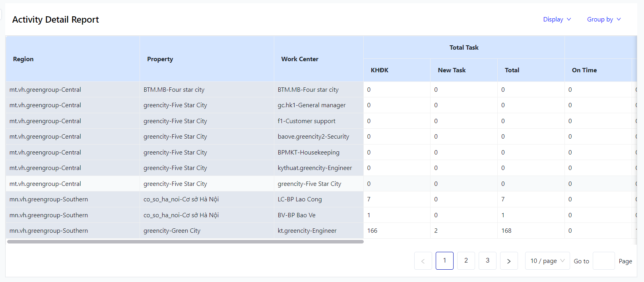The height and width of the screenshot is (282, 644).
Task: Click the Go to page input field
Action: point(603,261)
